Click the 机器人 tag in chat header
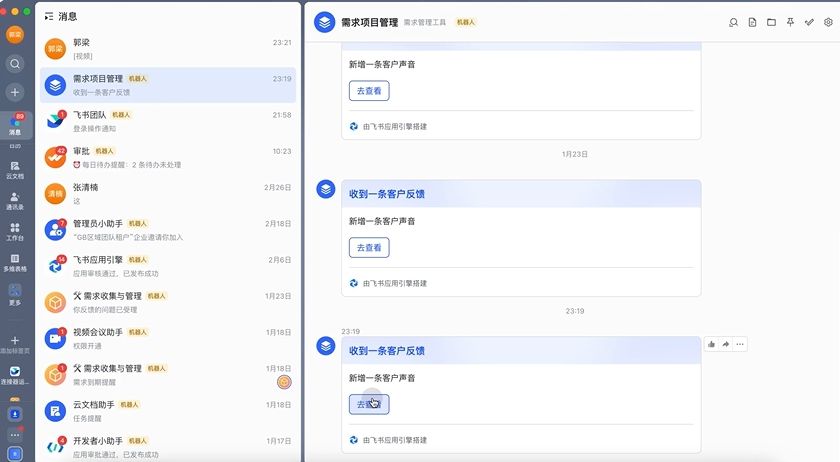840x462 pixels. [x=466, y=22]
